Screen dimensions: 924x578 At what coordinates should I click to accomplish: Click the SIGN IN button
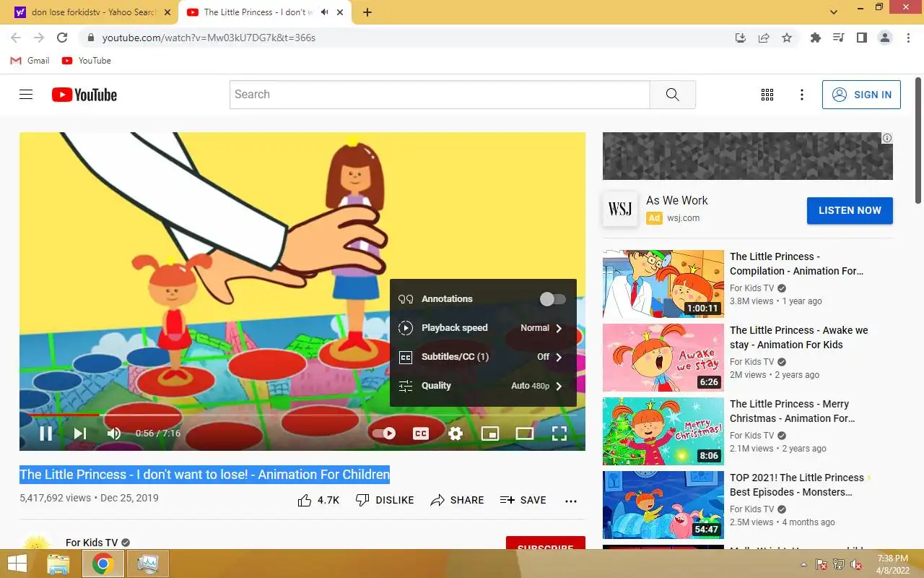click(x=861, y=95)
